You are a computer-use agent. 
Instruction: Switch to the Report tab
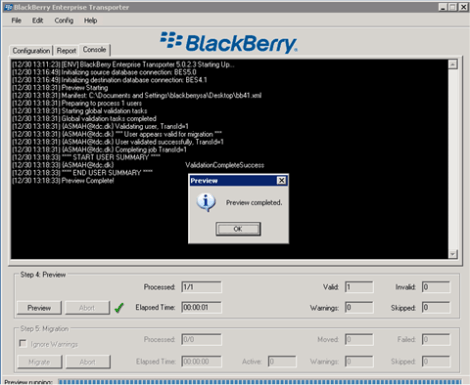click(66, 51)
